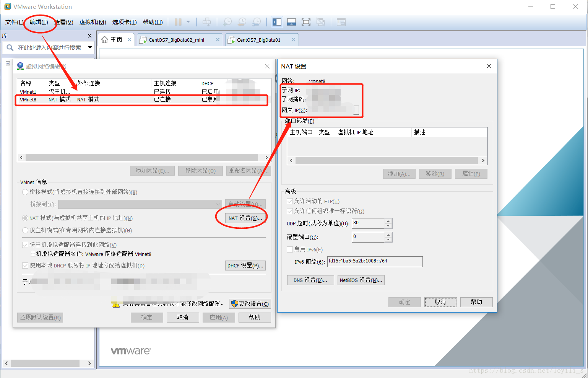This screenshot has width=588, height=378.
Task: Click the thumbnail bar toolbar icon
Action: (x=291, y=22)
